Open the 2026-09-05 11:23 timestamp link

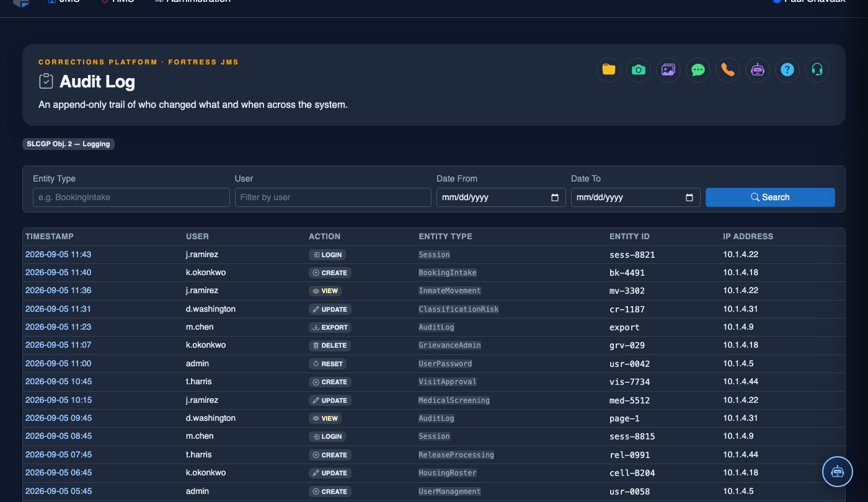(x=58, y=327)
